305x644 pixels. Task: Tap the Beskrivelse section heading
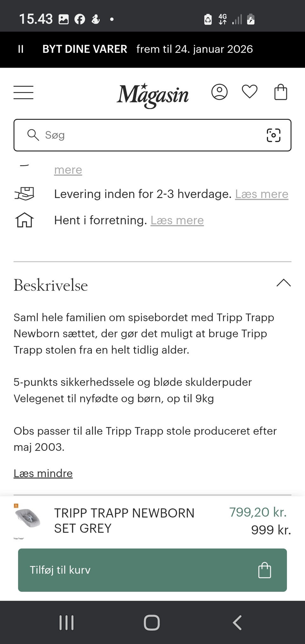click(51, 285)
